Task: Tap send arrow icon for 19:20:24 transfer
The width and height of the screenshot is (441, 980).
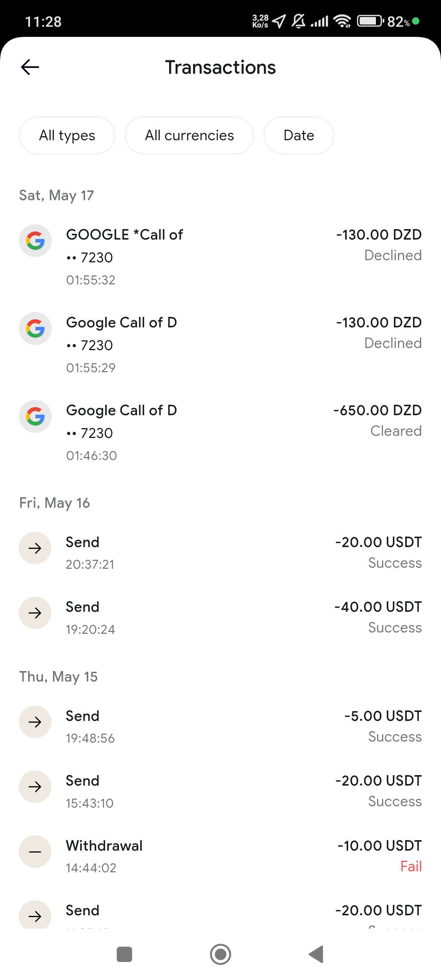Action: tap(35, 613)
